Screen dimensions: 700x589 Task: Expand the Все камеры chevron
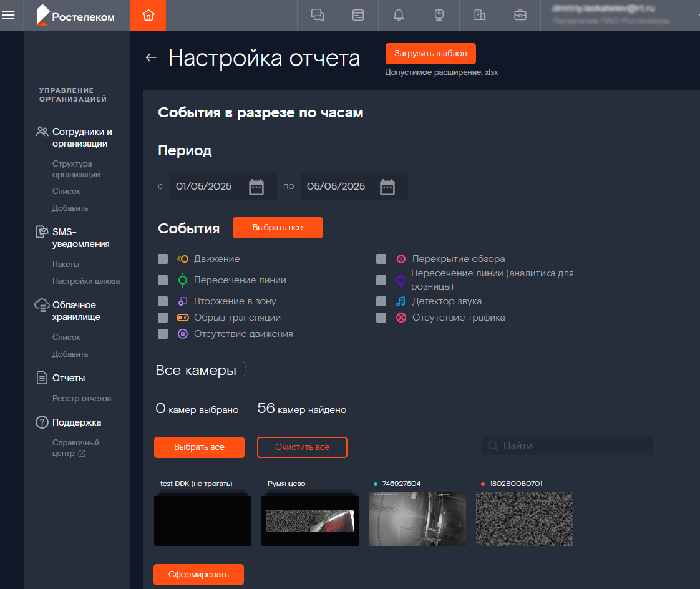[245, 371]
